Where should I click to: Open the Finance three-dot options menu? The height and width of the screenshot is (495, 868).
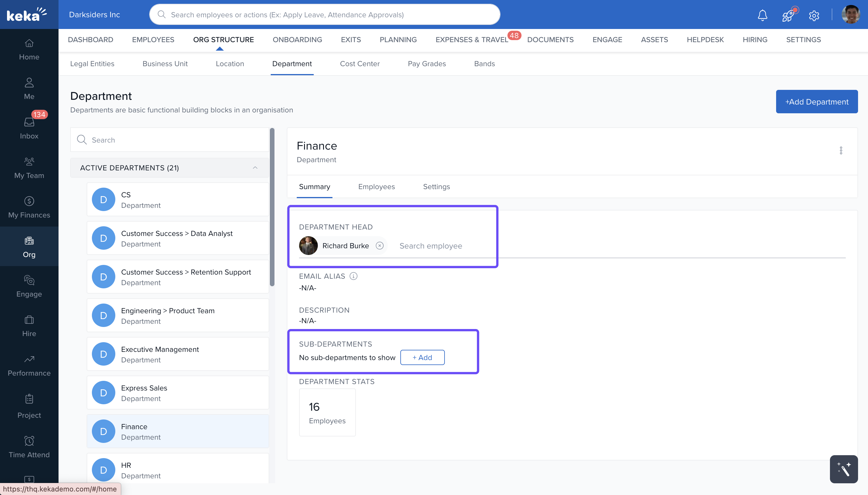tap(841, 150)
